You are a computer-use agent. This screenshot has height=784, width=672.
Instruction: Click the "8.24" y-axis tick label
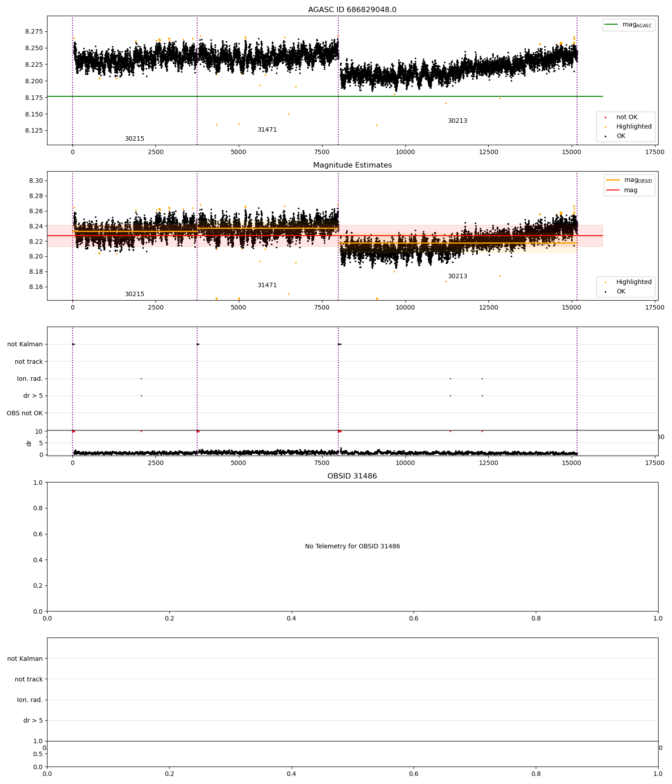[36, 227]
